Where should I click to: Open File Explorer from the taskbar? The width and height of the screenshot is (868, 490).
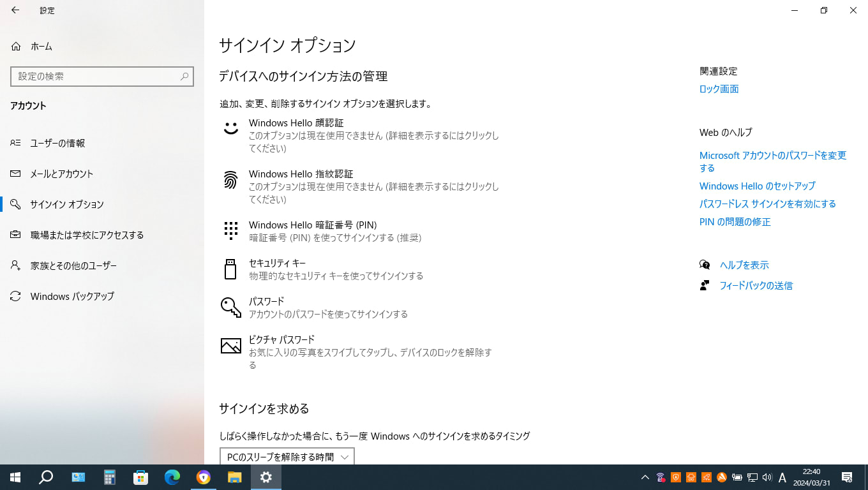click(234, 477)
